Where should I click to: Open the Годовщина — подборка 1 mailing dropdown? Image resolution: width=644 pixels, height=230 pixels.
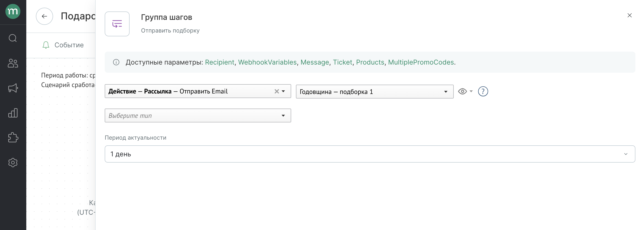(375, 92)
